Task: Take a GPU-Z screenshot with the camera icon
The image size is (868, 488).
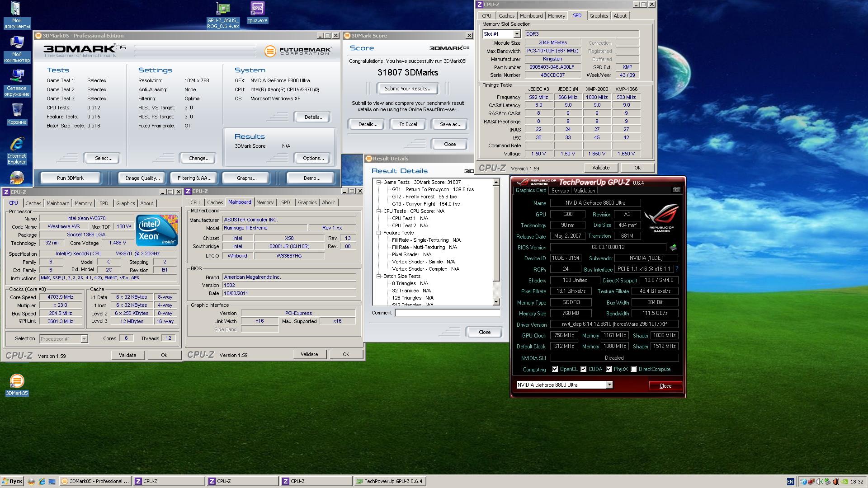Action: click(x=676, y=190)
